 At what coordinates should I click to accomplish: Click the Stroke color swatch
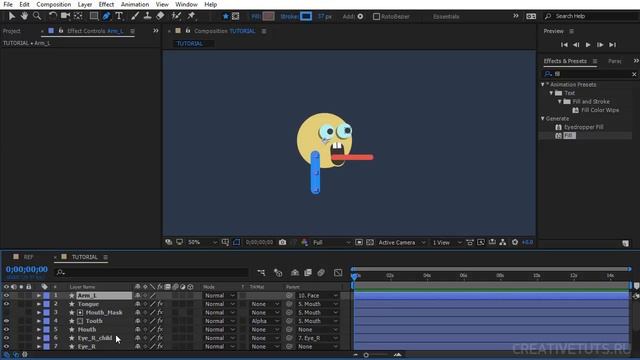pyautogui.click(x=306, y=16)
